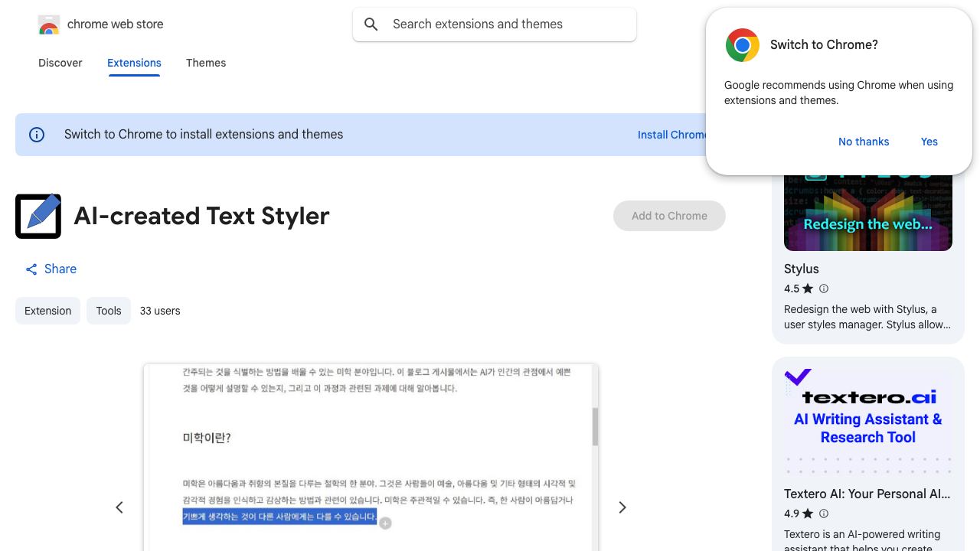This screenshot has width=980, height=551.
Task: Click the Textero description text
Action: pyautogui.click(x=862, y=540)
